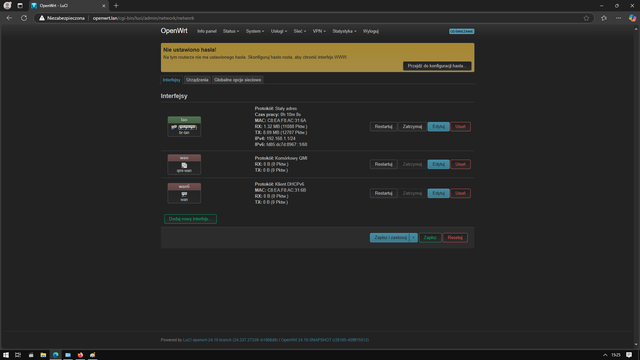Viewport: 640px width, 360px height.
Task: Click the wan6 interface device icon
Action: pos(184,194)
